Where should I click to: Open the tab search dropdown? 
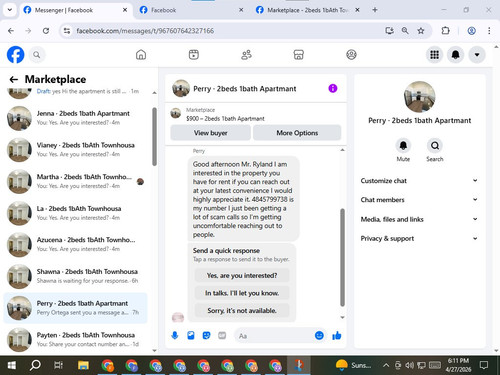point(10,10)
